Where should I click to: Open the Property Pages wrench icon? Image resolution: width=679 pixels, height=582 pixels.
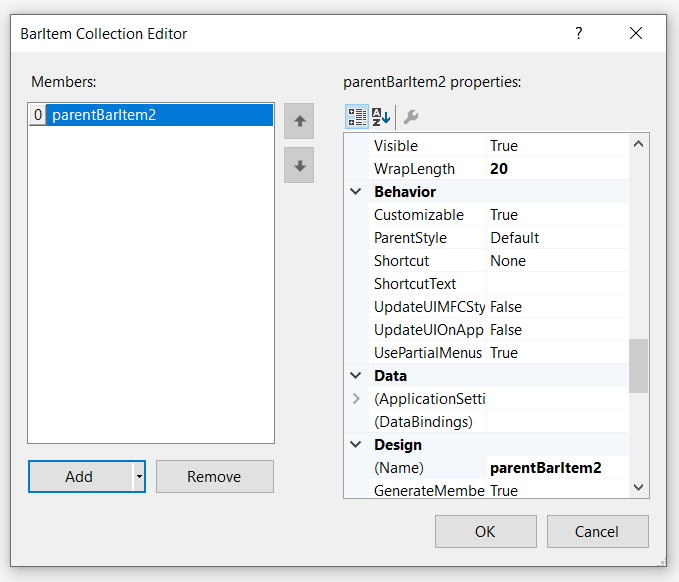pos(410,117)
